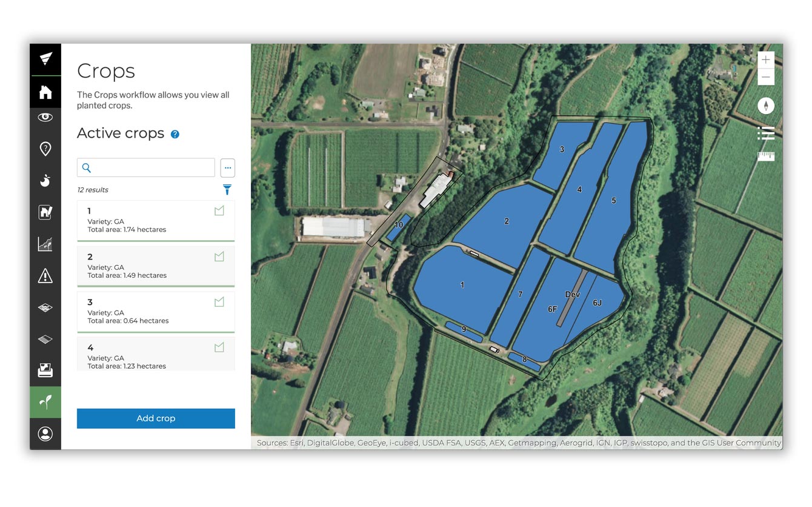Open the eye observation icon in sidebar
Screen dimensions: 812x507
coord(45,117)
